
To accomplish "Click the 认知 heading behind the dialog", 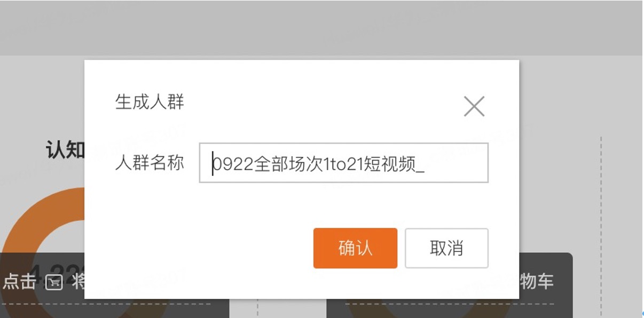I will click(x=65, y=150).
